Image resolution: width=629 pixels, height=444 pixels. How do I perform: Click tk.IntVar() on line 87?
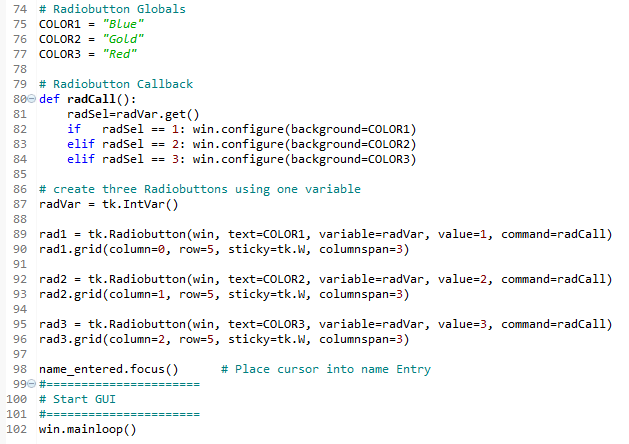140,204
